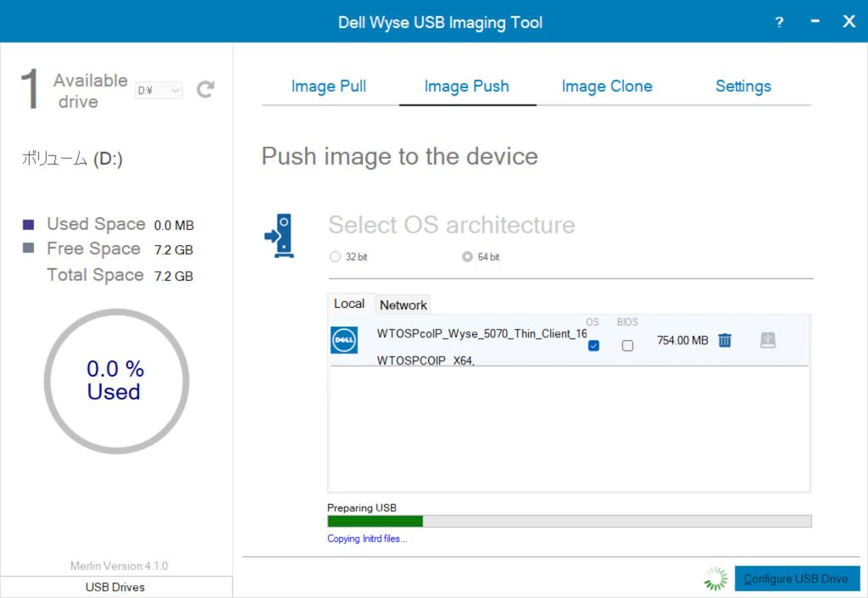Enable the BIOS checkbox
868x598 pixels.
click(x=627, y=345)
